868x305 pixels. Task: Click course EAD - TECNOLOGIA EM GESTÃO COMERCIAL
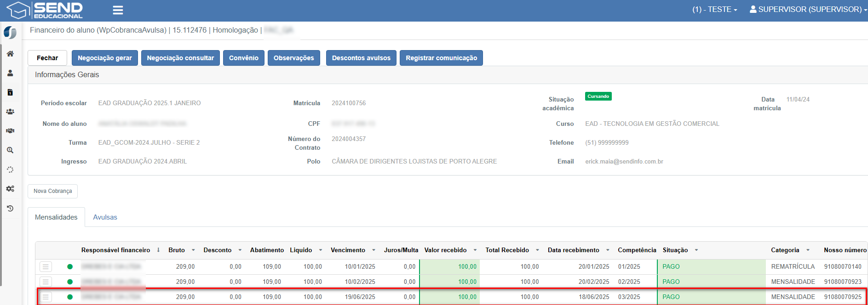652,124
